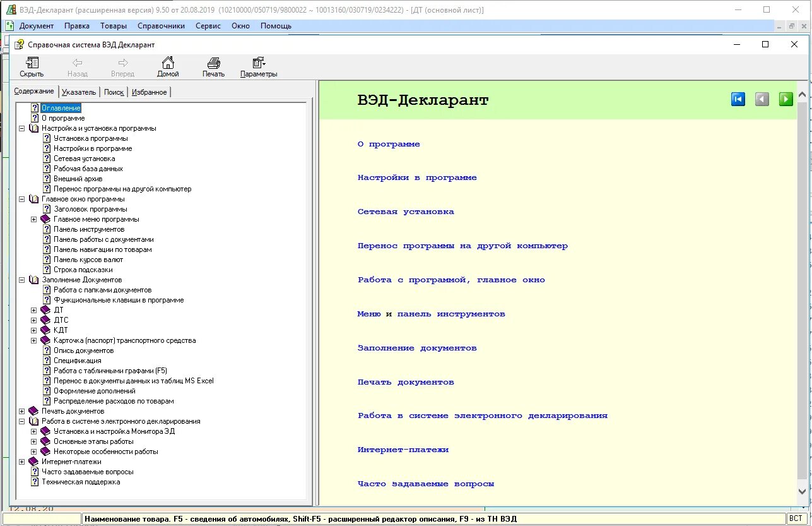This screenshot has width=812, height=526.
Task: Expand Главное меню программы node
Action: (34, 219)
